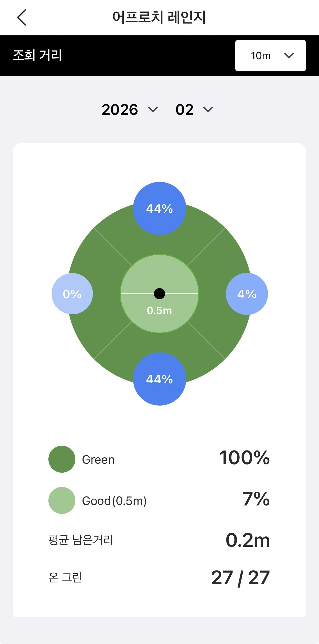319x644 pixels.
Task: Tap the back arrow icon
Action: (x=22, y=17)
